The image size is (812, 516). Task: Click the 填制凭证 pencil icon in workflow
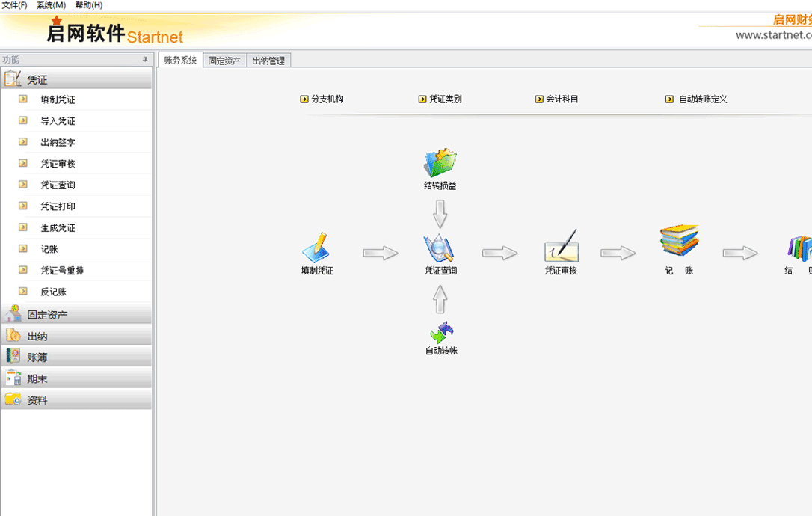click(x=316, y=248)
